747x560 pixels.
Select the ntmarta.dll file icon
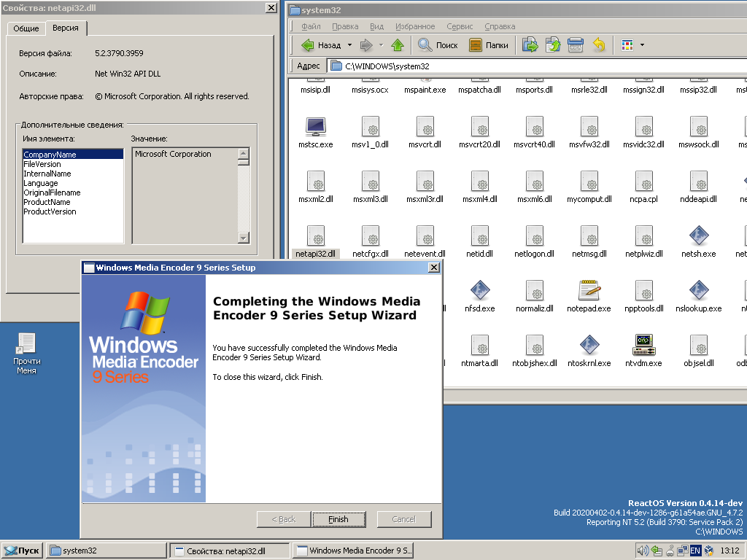480,345
